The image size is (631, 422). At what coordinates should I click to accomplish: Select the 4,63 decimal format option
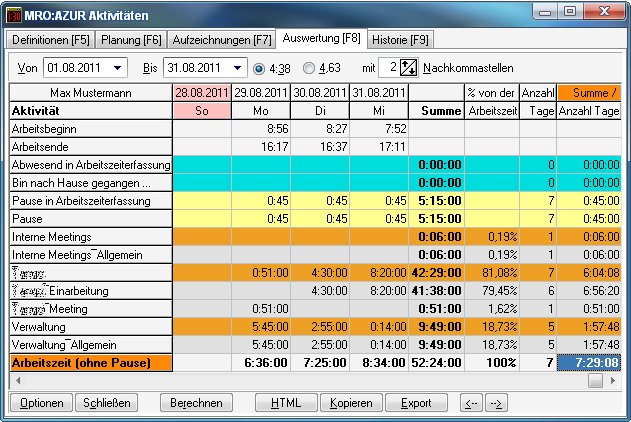pyautogui.click(x=308, y=68)
